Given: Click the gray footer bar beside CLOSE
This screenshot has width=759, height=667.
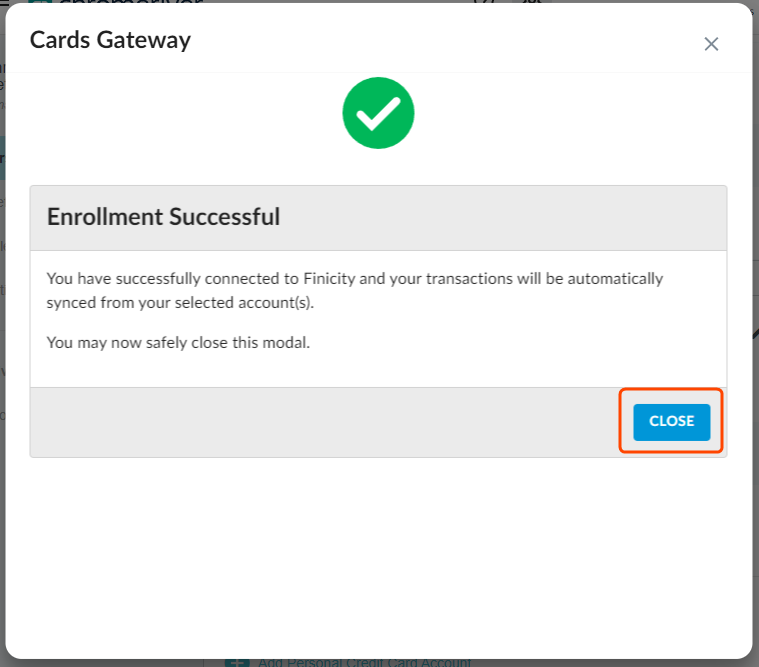Looking at the screenshot, I should pyautogui.click(x=320, y=422).
